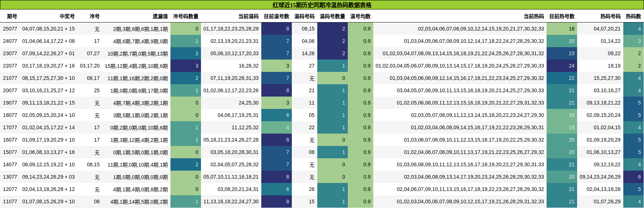Image resolution: width=644 pixels, height=208 pixels.
Task: Click hot code count cell 6
Action: (x=633, y=177)
